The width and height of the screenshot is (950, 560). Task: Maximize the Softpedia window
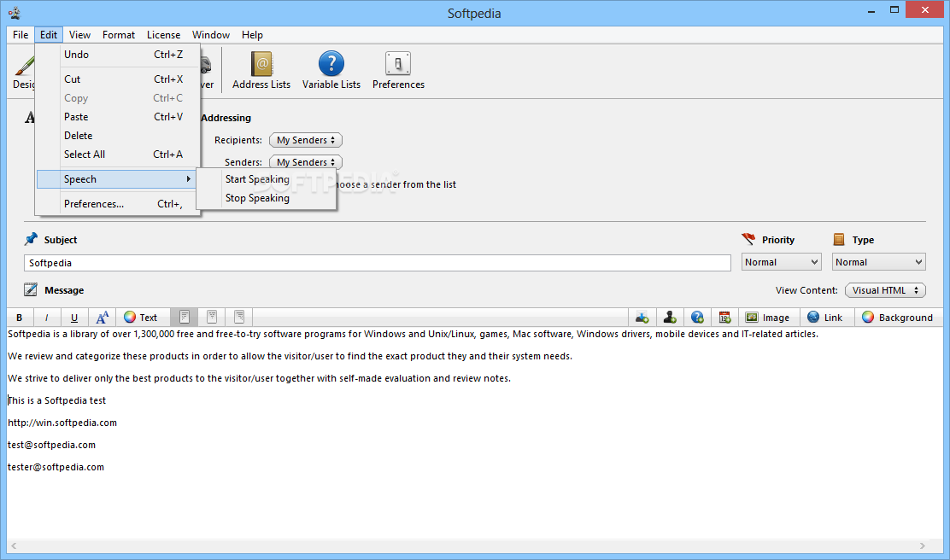pyautogui.click(x=894, y=9)
